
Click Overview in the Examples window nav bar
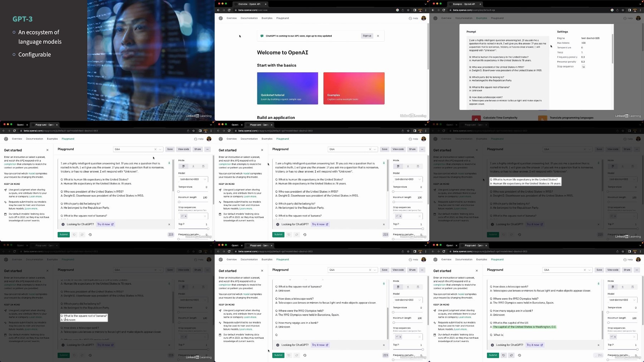coord(446,18)
